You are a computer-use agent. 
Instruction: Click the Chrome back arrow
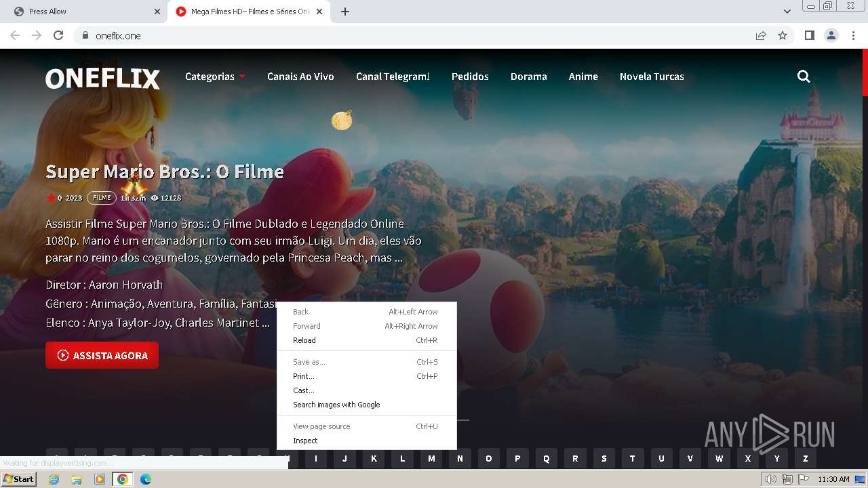15,35
